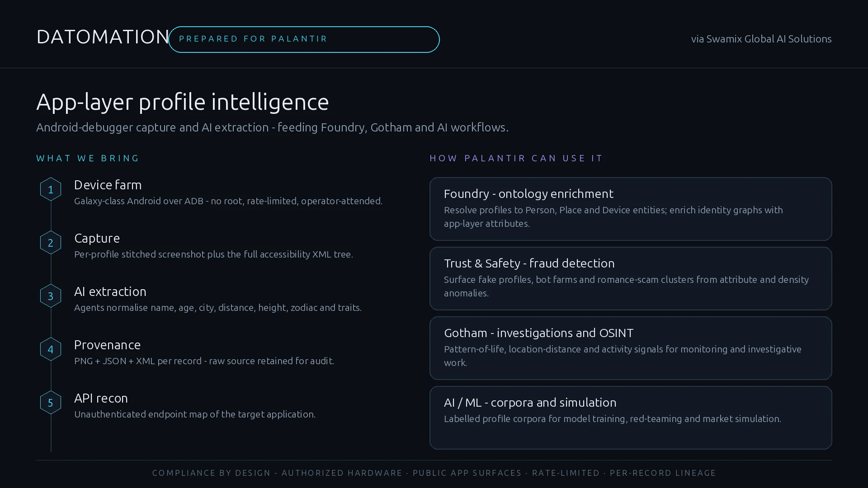Click 'AUTHORIZED HARDWARE' in the footer

[x=342, y=473]
